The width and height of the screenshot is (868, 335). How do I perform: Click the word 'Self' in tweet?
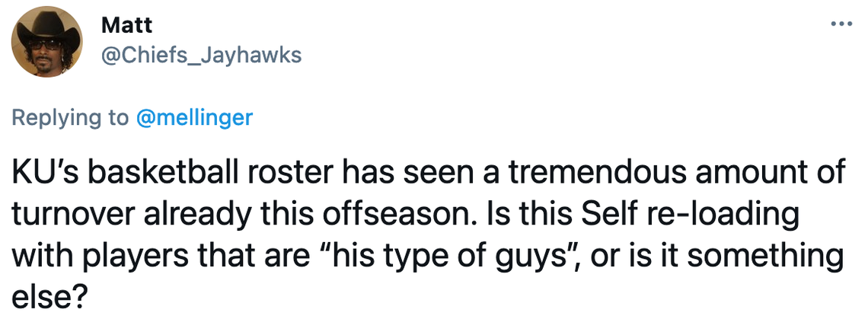[x=608, y=215]
